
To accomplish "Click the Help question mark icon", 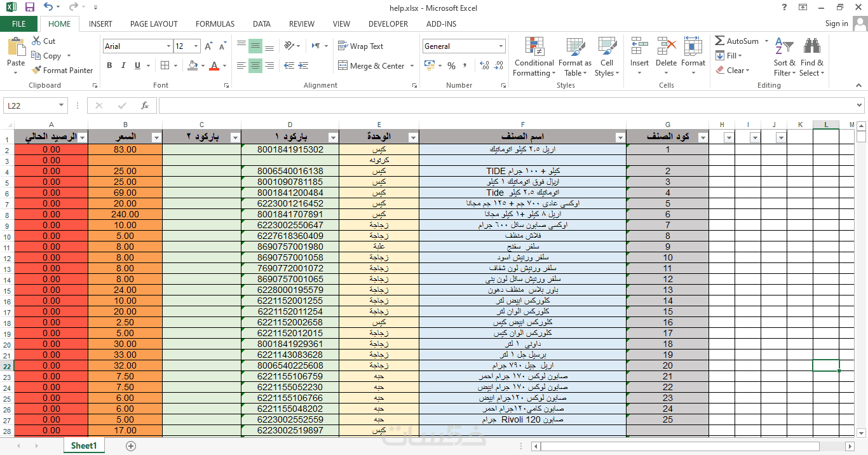I will point(784,7).
